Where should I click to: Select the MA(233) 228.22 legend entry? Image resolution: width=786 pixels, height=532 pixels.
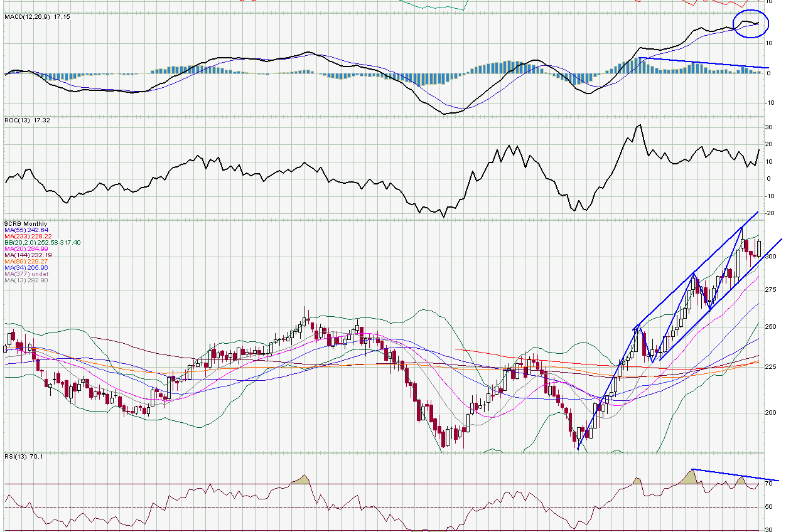28,236
